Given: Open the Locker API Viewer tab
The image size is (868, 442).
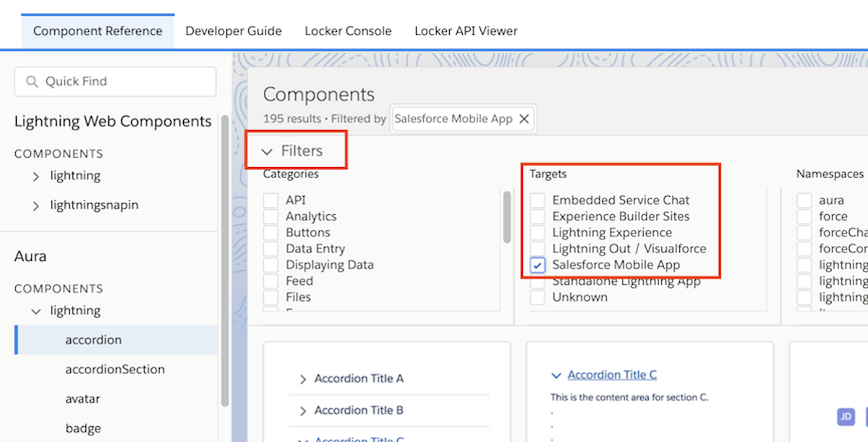Looking at the screenshot, I should (x=466, y=31).
